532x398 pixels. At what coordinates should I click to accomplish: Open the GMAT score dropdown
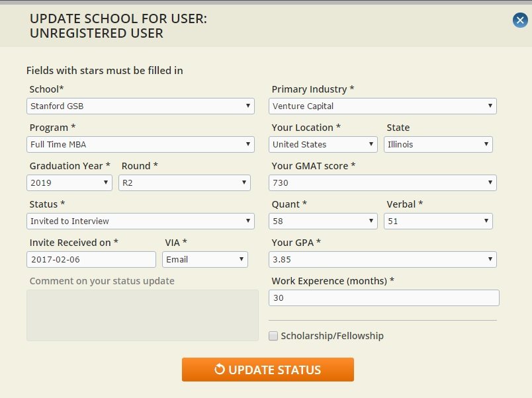tap(382, 182)
